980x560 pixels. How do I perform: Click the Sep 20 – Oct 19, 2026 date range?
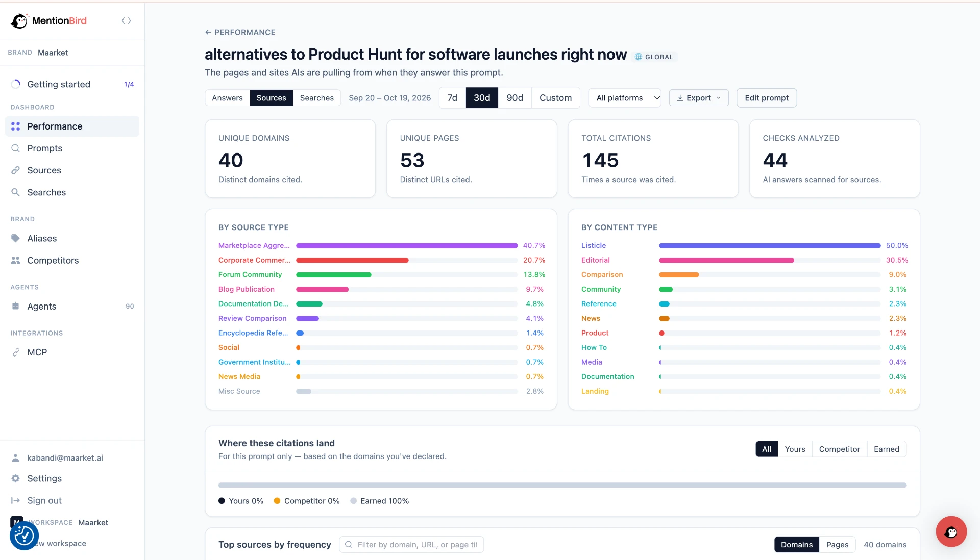pyautogui.click(x=390, y=98)
